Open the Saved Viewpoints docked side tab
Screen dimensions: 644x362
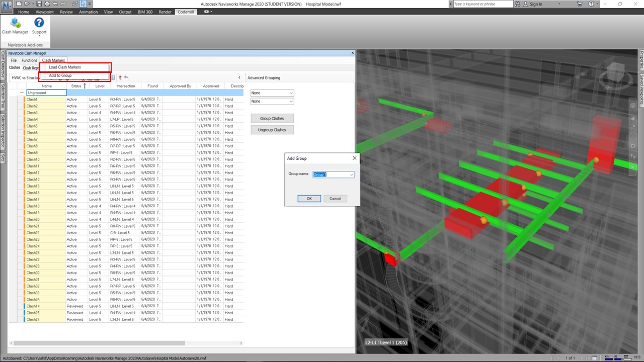pos(641,90)
